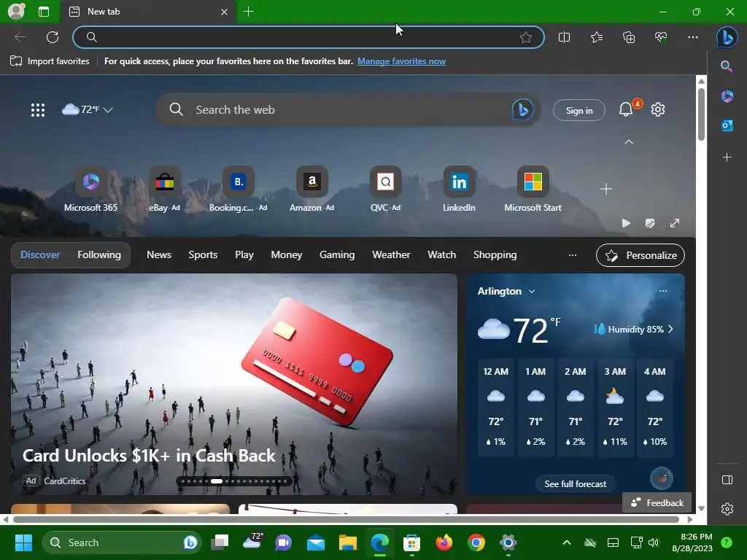Click the Sign in button
The image size is (747, 560).
(x=578, y=111)
